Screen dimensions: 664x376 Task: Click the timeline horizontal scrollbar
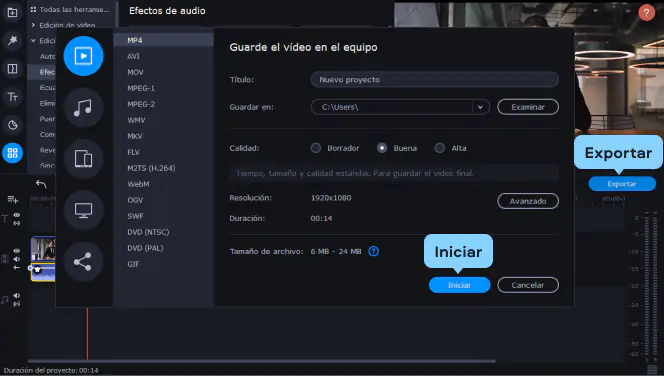[262, 362]
